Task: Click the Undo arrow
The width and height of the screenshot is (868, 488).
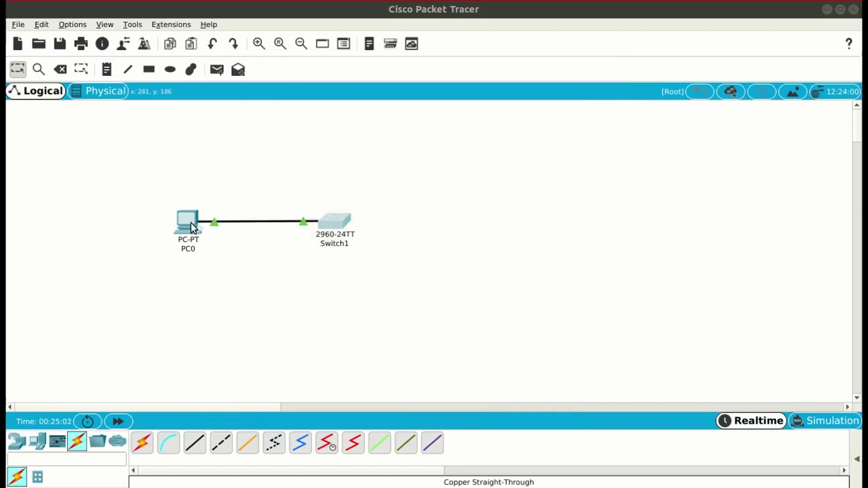Action: [212, 44]
